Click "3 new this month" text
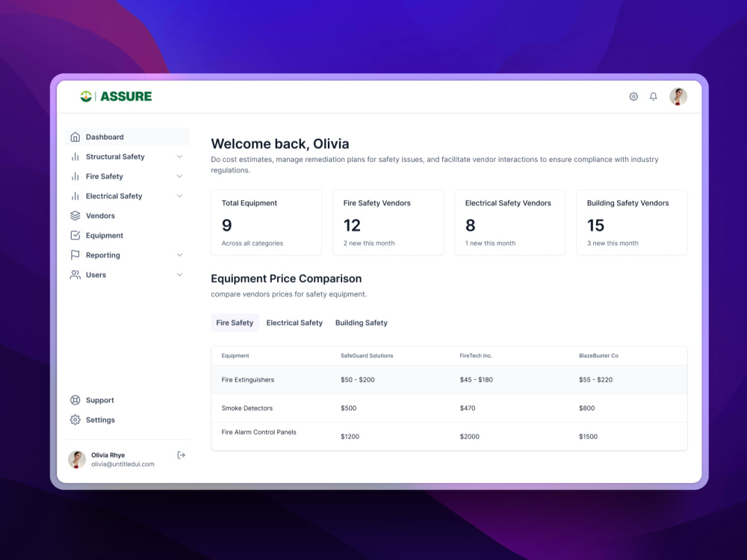The width and height of the screenshot is (747, 560). (613, 243)
